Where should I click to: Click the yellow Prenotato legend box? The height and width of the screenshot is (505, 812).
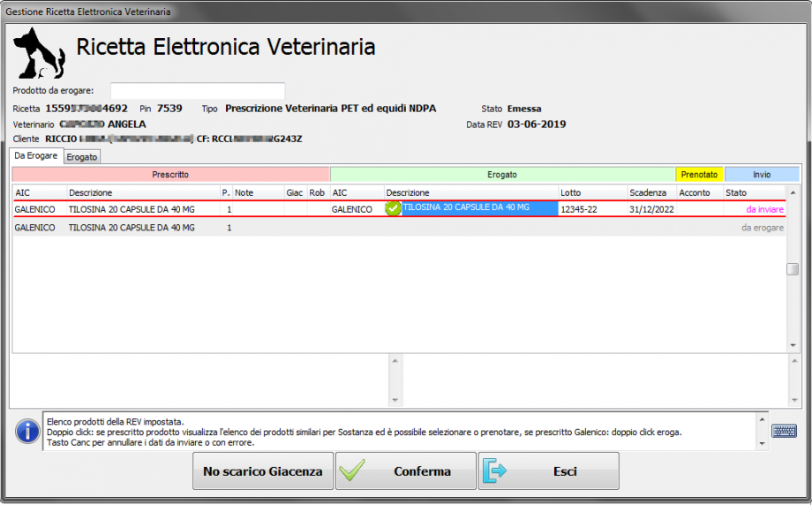click(700, 175)
